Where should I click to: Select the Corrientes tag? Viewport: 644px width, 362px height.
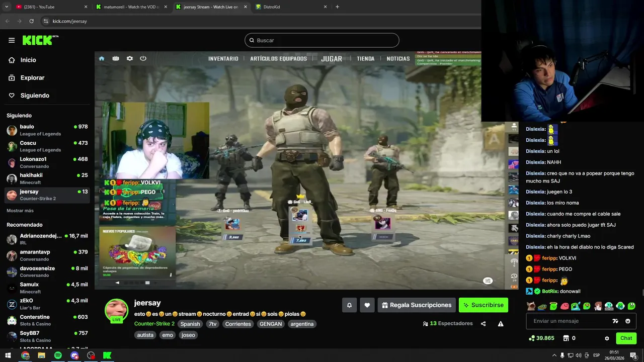(238, 324)
